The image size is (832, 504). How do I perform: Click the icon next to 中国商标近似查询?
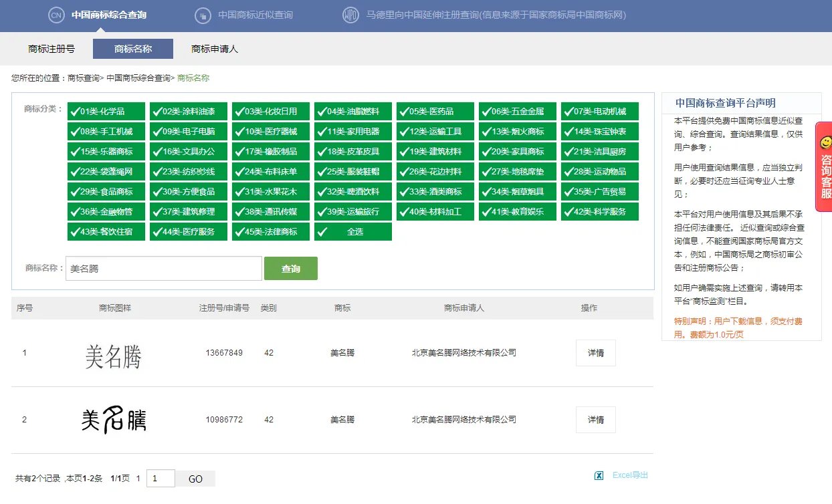click(x=202, y=14)
